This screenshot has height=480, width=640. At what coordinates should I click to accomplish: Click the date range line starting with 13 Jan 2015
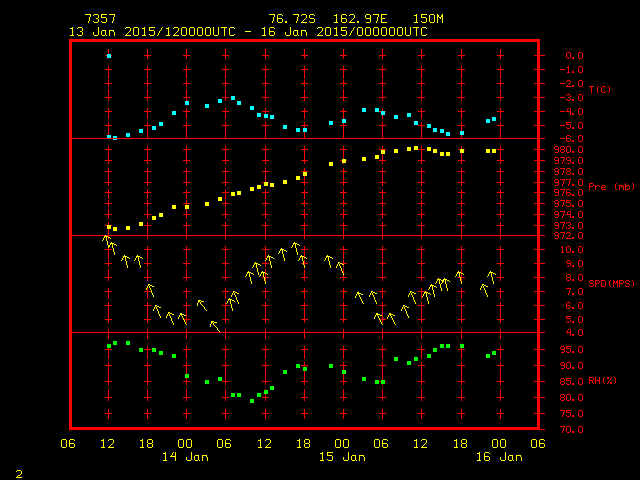(x=248, y=32)
